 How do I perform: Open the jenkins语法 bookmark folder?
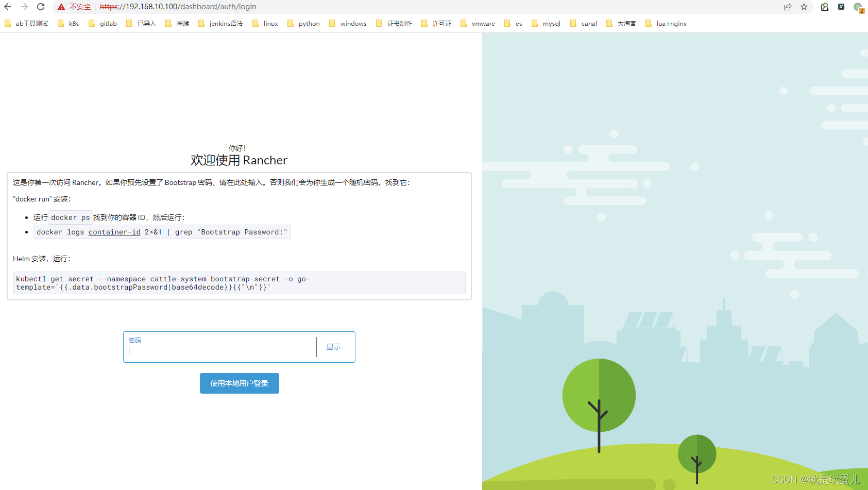220,23
